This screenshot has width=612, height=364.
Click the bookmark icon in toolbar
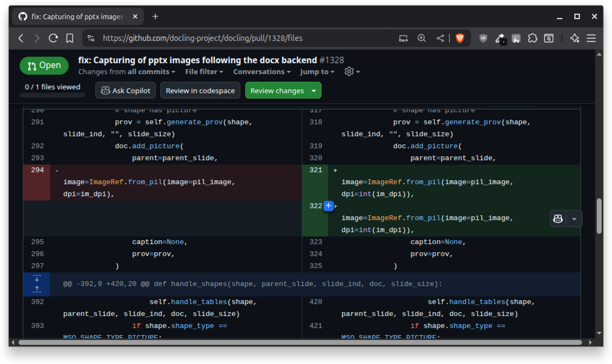coord(70,38)
